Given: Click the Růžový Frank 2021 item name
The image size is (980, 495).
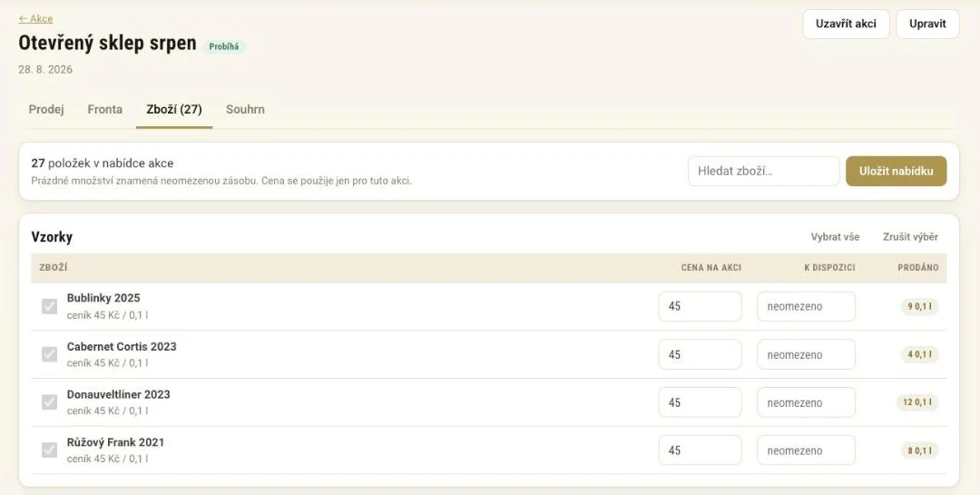Looking at the screenshot, I should 115,441.
